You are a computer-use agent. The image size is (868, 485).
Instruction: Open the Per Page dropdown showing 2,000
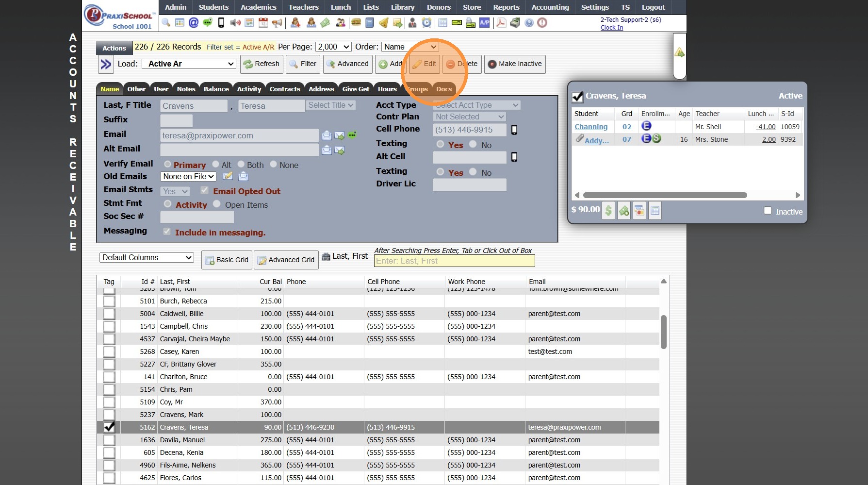[x=333, y=47]
